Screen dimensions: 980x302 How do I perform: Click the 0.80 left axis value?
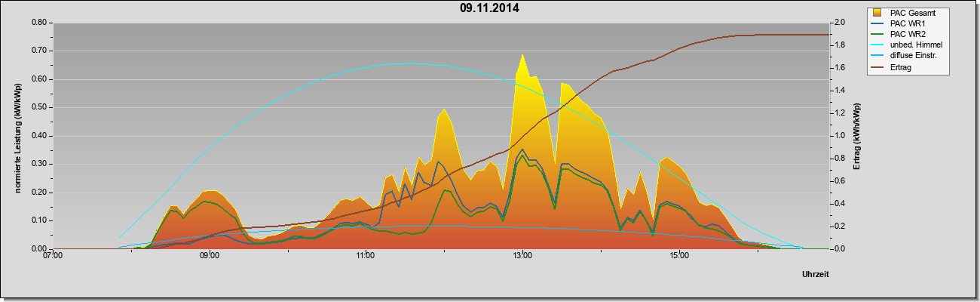[40, 23]
